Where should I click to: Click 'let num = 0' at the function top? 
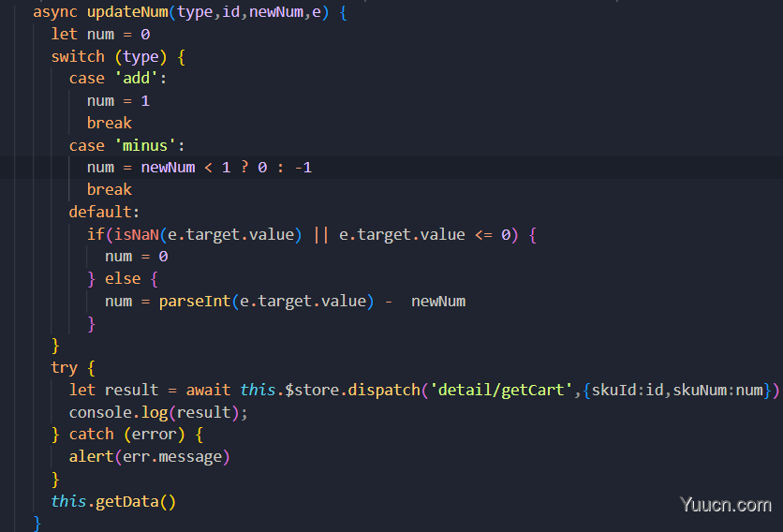pyautogui.click(x=100, y=35)
